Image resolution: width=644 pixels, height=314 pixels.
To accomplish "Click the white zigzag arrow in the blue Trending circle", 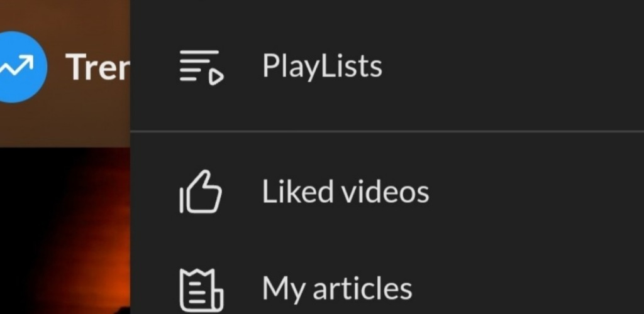I will pyautogui.click(x=17, y=67).
